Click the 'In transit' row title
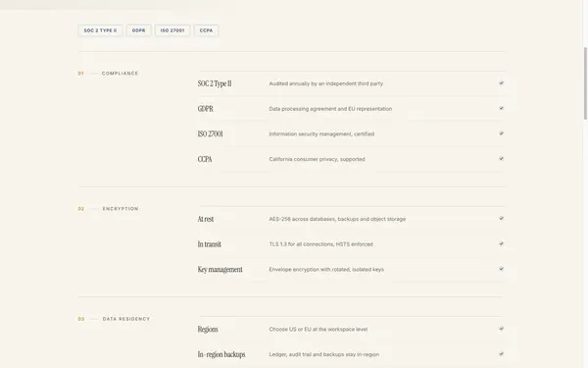 [210, 244]
